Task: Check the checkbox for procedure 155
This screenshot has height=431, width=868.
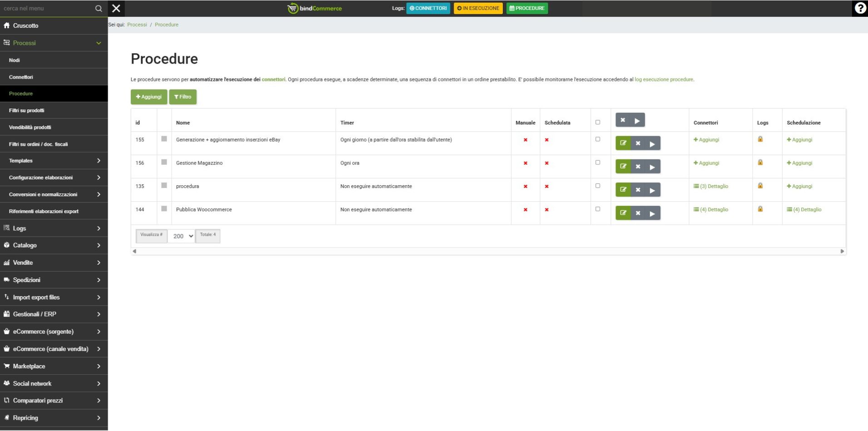Action: (598, 139)
